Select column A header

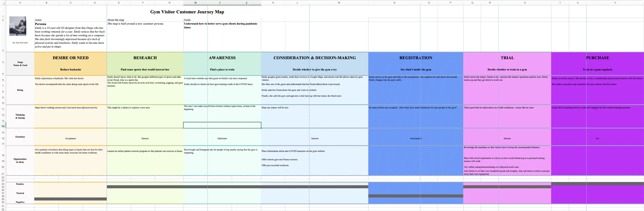[20, 3]
